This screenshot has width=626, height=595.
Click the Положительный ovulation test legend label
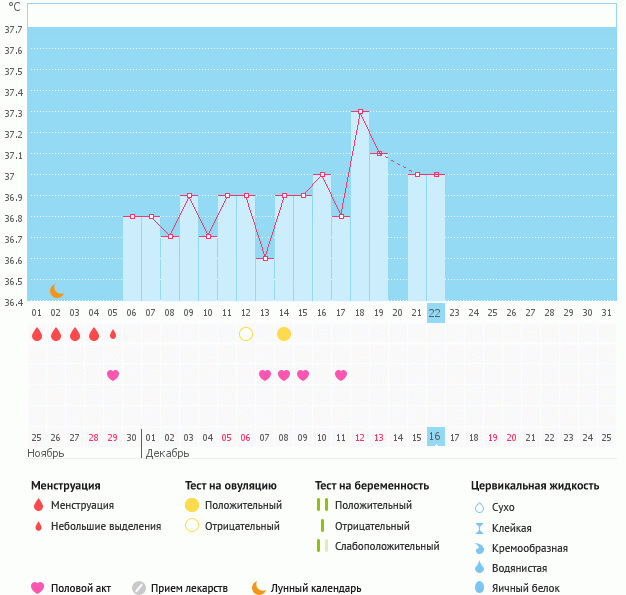pyautogui.click(x=243, y=505)
